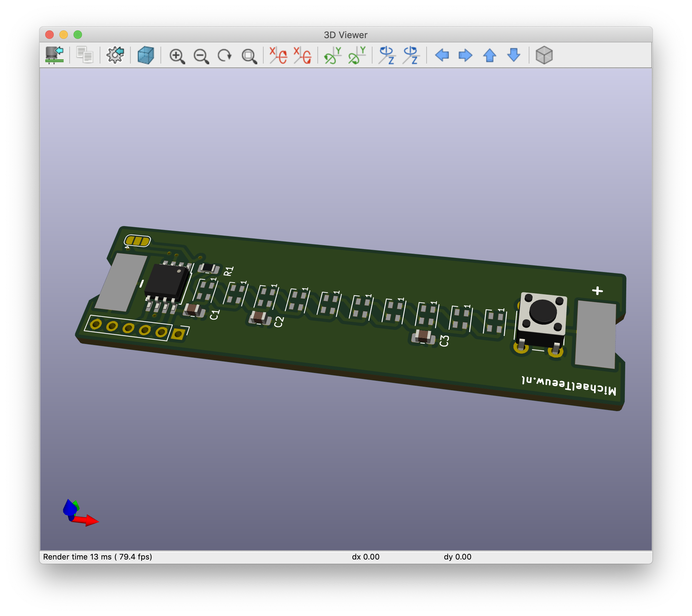The image size is (692, 616).
Task: Move board right with blue arrow
Action: tap(465, 55)
